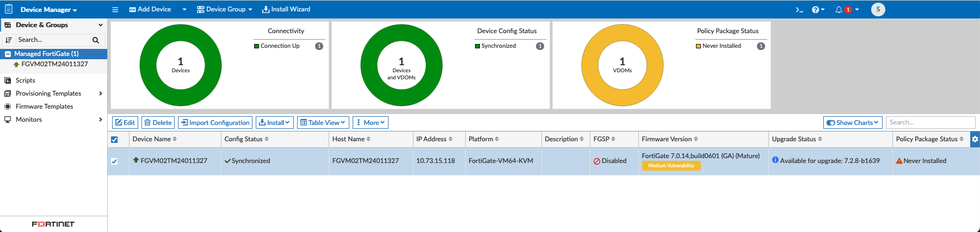Screen dimensions: 980x232
Task: Focus the table Search field
Action: (930, 123)
